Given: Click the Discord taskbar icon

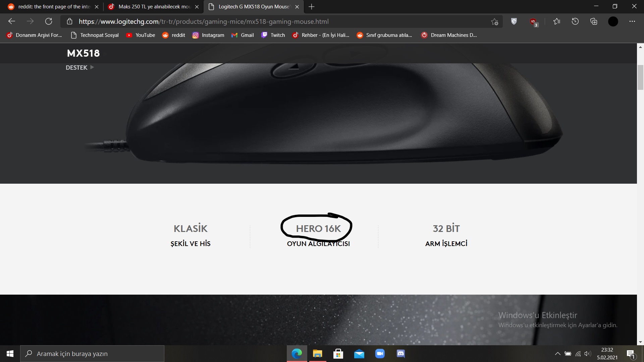Looking at the screenshot, I should (401, 353).
